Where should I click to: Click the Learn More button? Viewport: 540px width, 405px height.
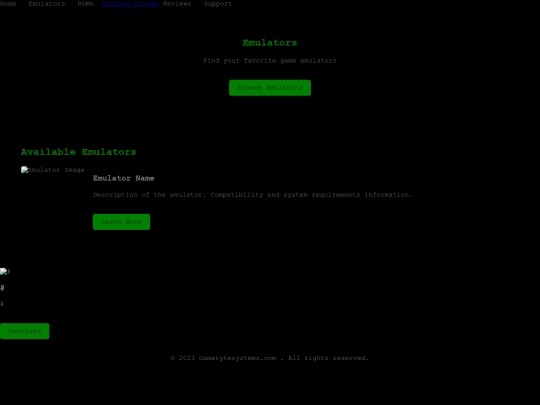tap(122, 222)
